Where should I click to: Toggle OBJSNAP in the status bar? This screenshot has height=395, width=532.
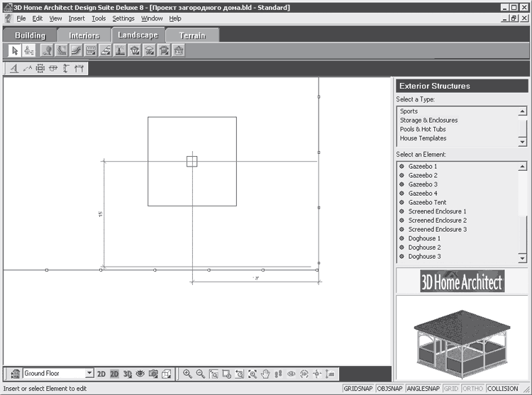click(x=389, y=389)
